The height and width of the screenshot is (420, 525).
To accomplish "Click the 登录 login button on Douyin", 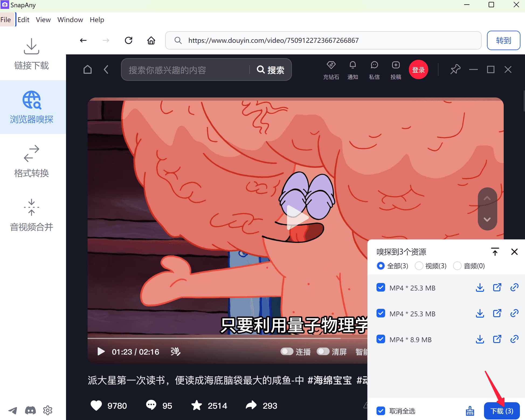I will click(418, 69).
